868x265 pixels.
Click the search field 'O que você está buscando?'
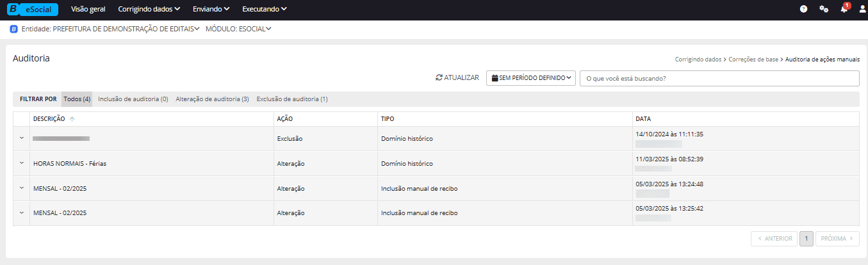click(x=719, y=78)
